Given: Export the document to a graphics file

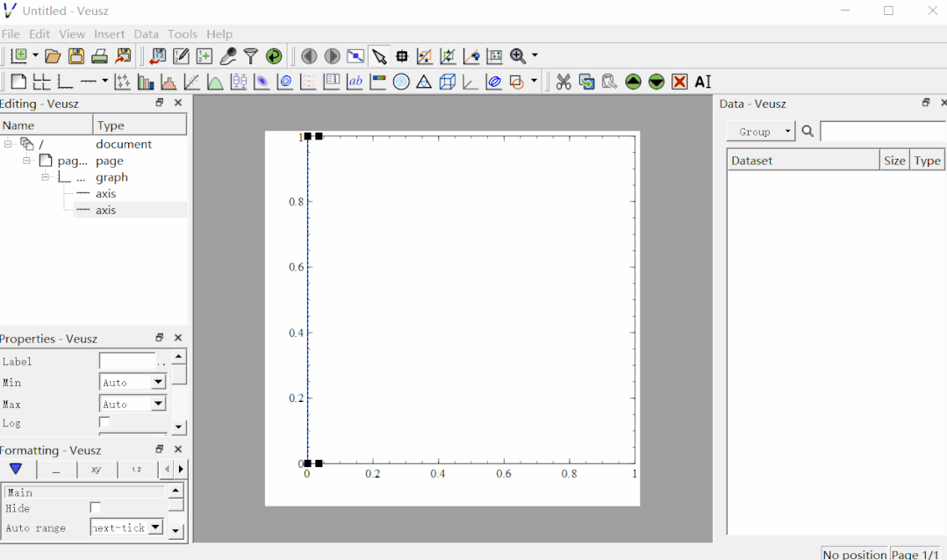Looking at the screenshot, I should coord(124,55).
